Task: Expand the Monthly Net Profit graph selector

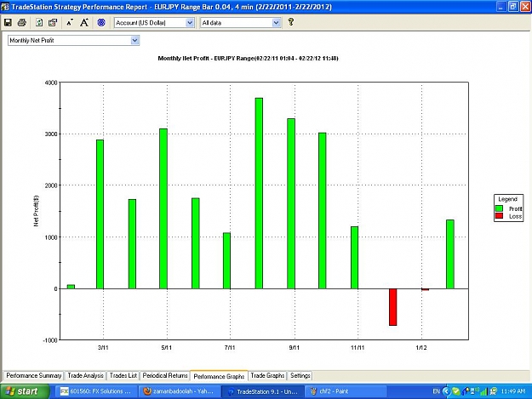Action: pos(73,40)
